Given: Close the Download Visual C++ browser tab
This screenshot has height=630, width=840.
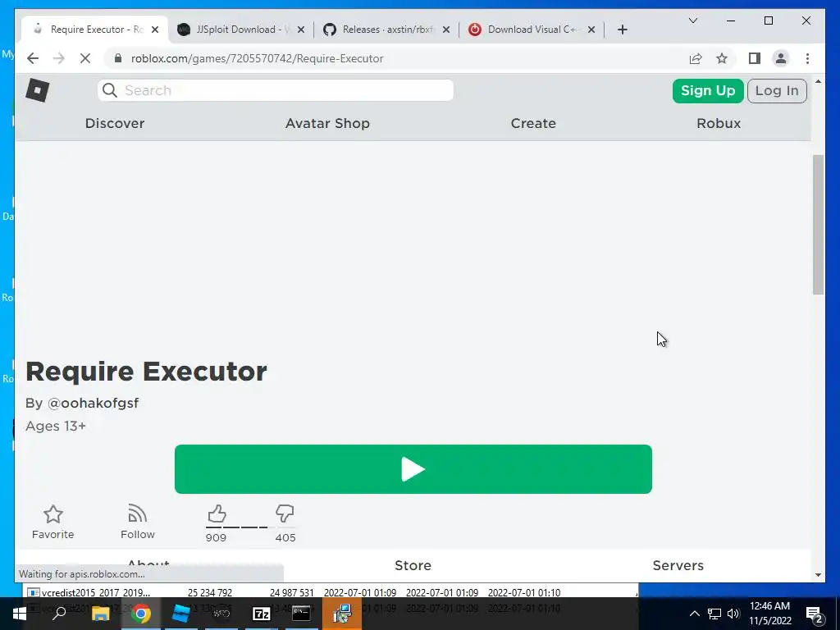Looking at the screenshot, I should coord(591,30).
